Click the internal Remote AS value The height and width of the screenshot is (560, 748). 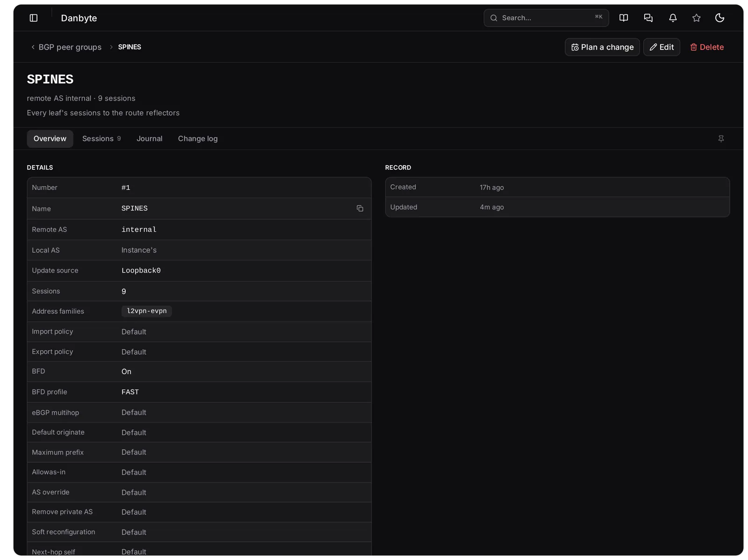coord(139,230)
